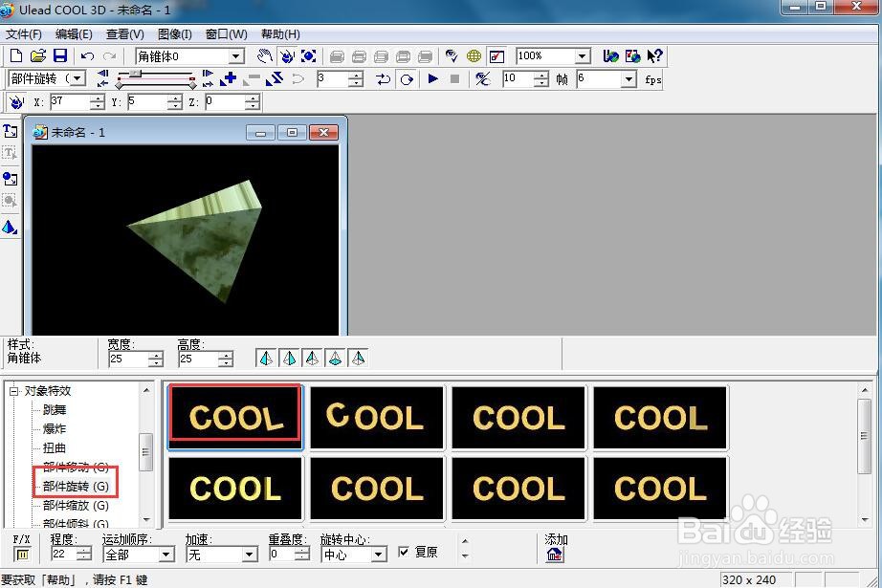Screen dimensions: 882x588
Task: Select the first COOL preset thumbnail
Action: click(235, 417)
